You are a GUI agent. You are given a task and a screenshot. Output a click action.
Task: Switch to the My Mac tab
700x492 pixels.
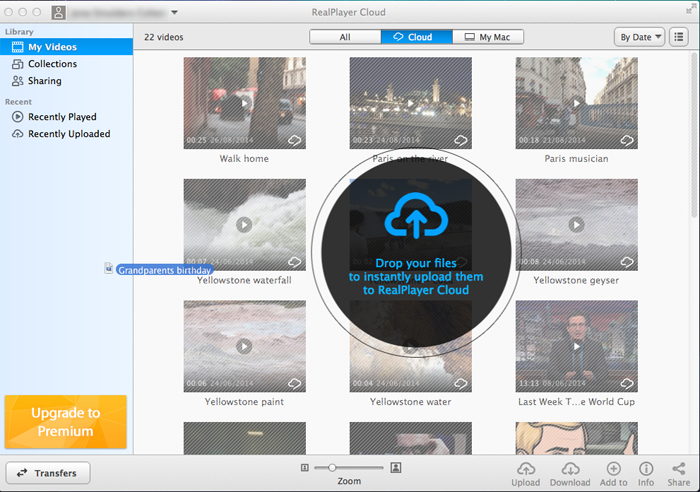488,37
